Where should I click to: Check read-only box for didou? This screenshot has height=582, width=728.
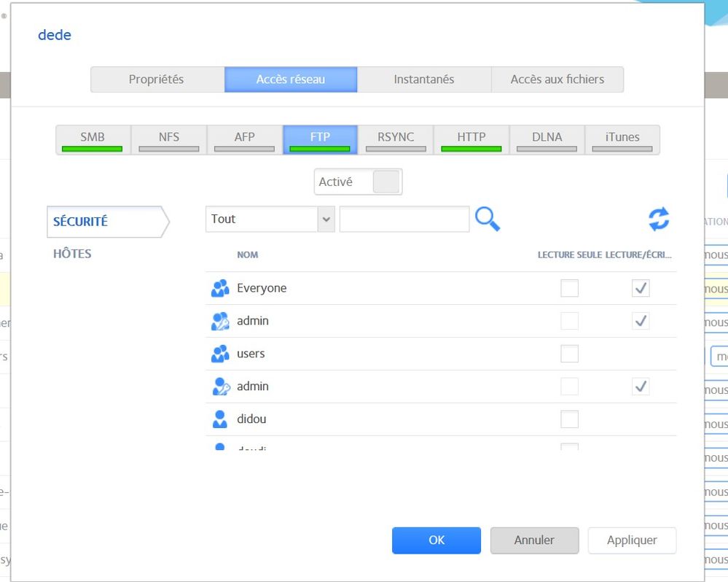[x=569, y=419]
